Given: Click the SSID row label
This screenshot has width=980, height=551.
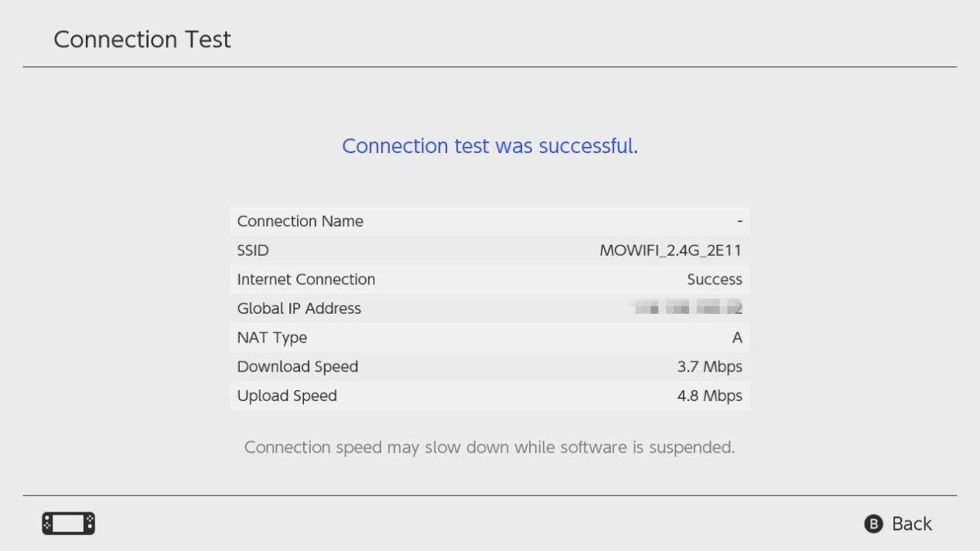Looking at the screenshot, I should pos(253,250).
